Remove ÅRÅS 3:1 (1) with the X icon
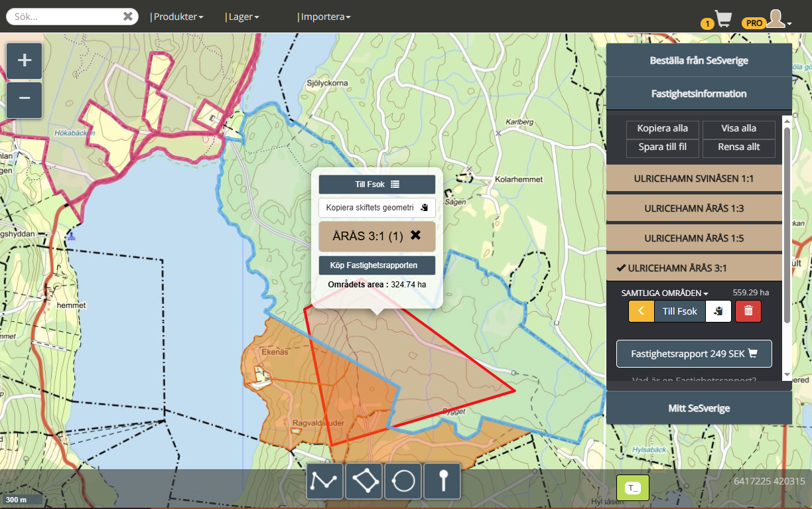The width and height of the screenshot is (812, 509). pyautogui.click(x=416, y=235)
